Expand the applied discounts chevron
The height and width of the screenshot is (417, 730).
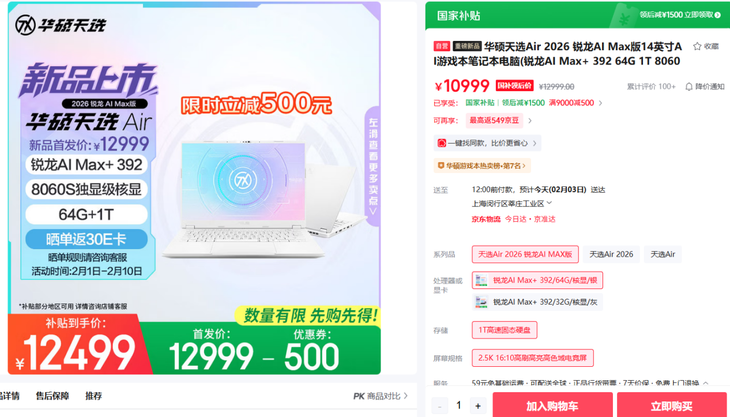point(600,103)
